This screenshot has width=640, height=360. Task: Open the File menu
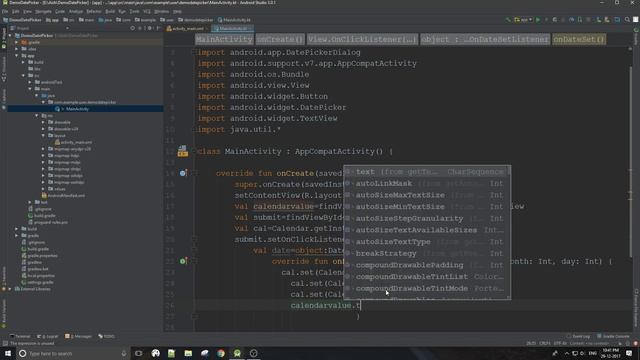[x=5, y=11]
